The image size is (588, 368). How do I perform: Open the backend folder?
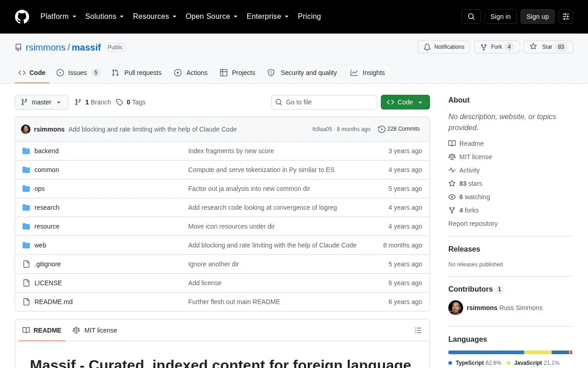46,151
